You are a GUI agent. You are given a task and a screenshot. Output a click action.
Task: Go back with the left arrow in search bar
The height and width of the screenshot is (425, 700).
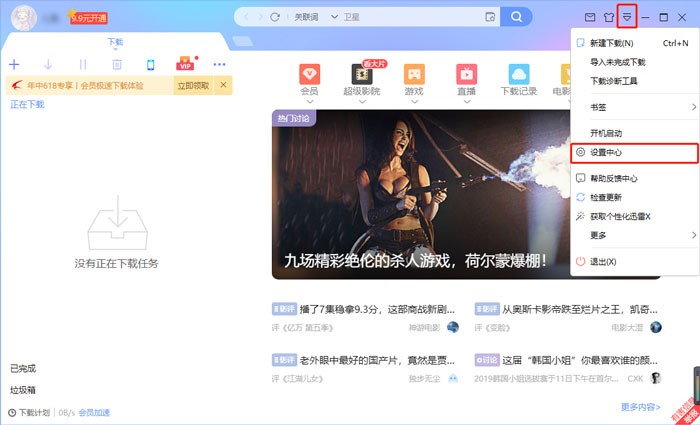[x=246, y=17]
